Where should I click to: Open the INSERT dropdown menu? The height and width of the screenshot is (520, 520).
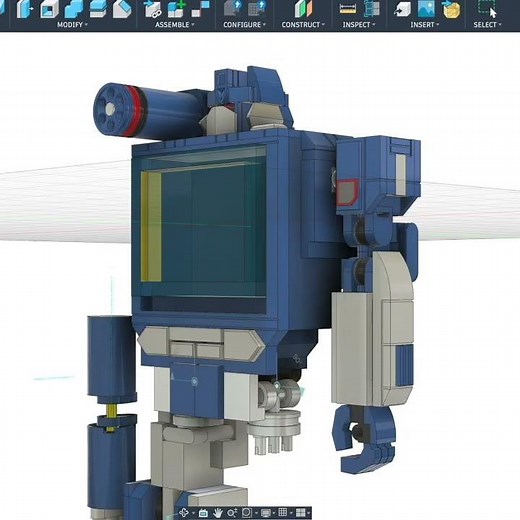point(425,25)
